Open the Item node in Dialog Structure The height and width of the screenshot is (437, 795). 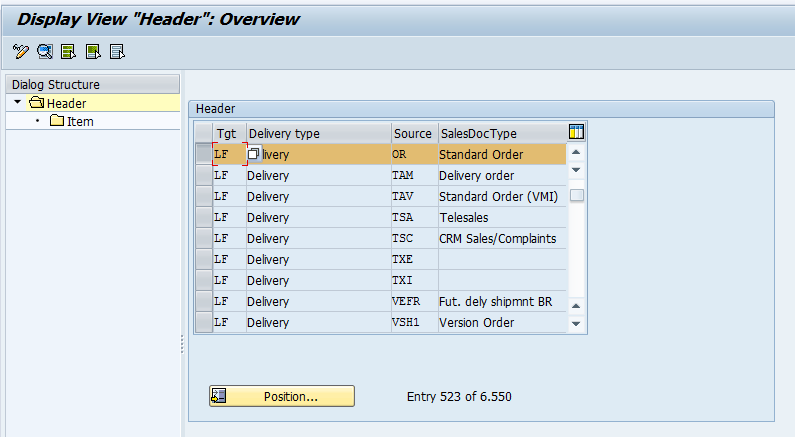(80, 121)
